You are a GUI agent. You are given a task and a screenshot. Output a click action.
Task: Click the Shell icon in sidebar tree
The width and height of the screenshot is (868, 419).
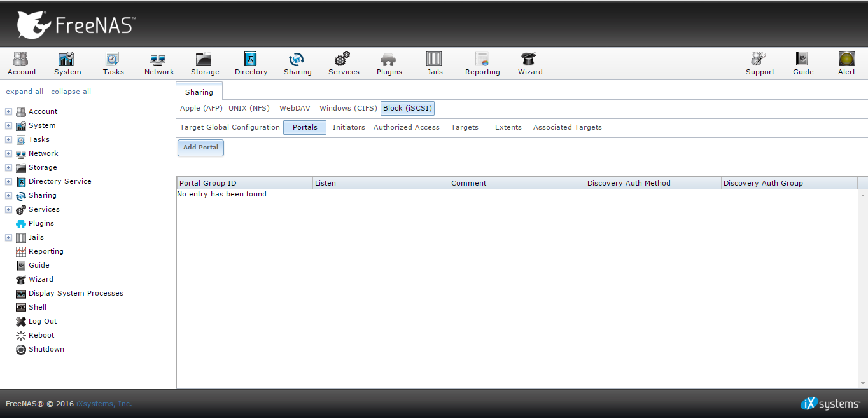(21, 307)
